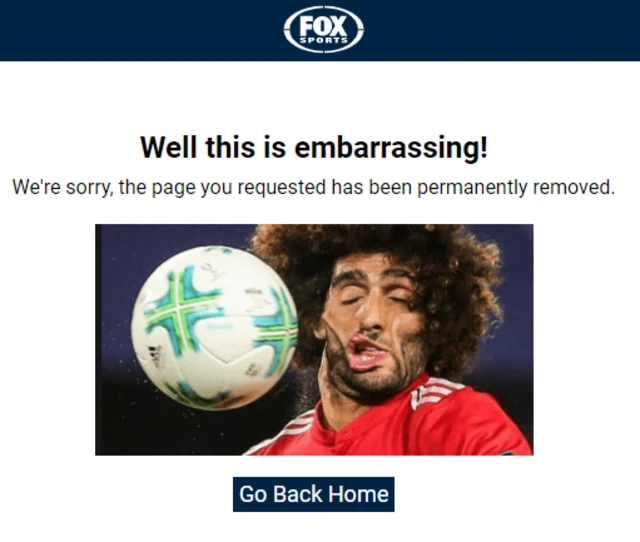The image size is (640, 542).
Task: Click the word "embarrassing!" in the heading
Action: 391,147
